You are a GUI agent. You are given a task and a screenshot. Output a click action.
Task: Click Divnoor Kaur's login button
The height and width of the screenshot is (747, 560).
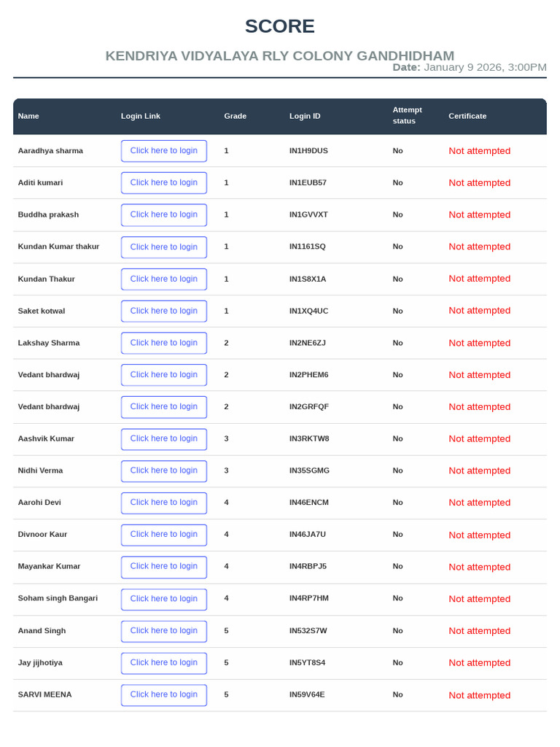[x=164, y=535]
